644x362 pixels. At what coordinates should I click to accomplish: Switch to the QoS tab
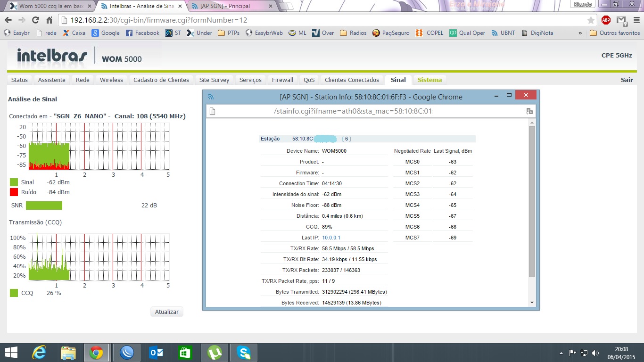tap(309, 80)
